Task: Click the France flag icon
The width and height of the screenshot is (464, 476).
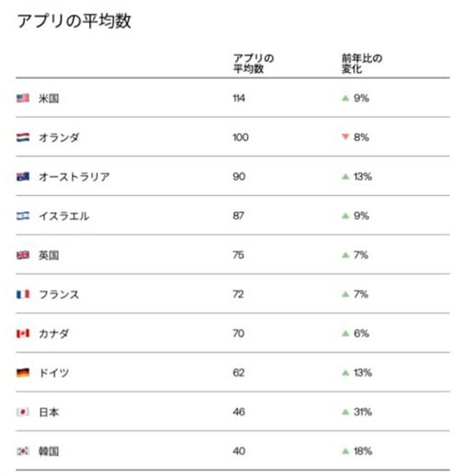Action: coord(23,294)
